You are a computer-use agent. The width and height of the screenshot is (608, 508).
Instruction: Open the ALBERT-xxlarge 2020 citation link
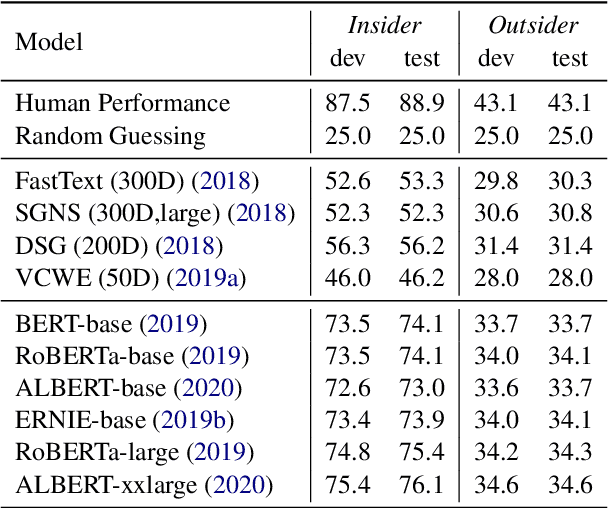pos(240,487)
